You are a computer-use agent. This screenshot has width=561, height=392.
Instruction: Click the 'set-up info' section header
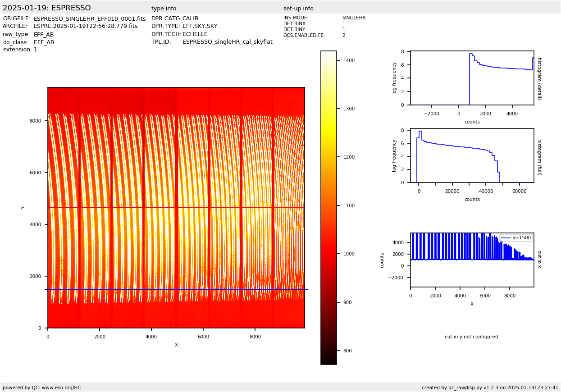click(x=298, y=9)
